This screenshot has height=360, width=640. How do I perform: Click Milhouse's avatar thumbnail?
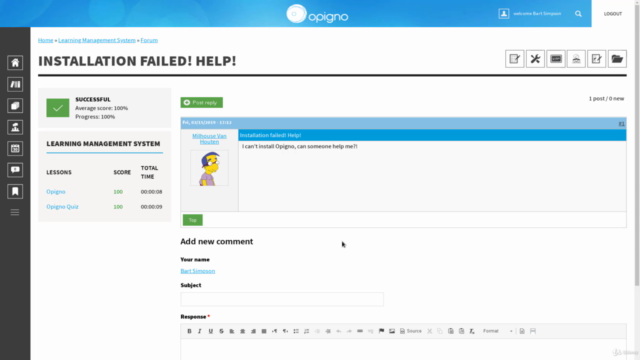pos(209,168)
